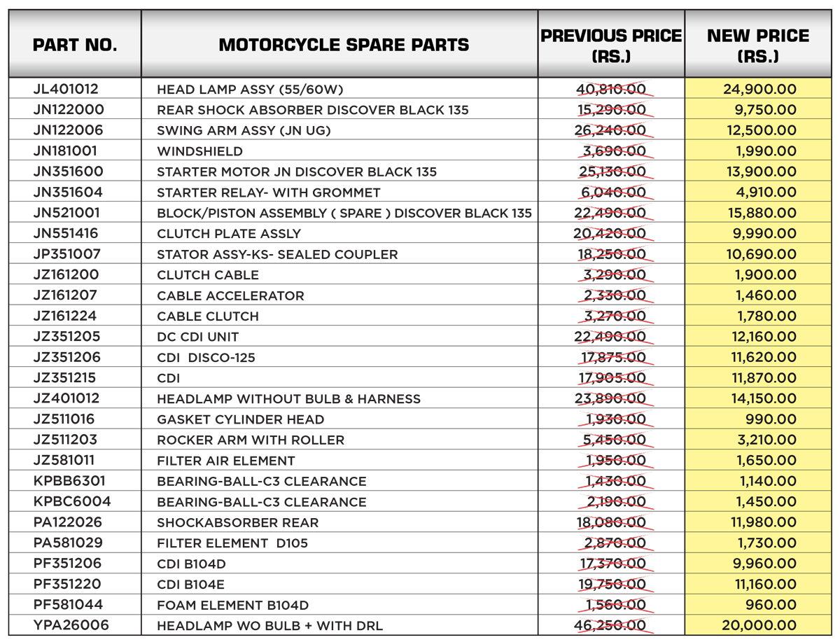Click the PREVIOUS PRICE (RS.) header
The height and width of the screenshot is (642, 840).
click(611, 46)
